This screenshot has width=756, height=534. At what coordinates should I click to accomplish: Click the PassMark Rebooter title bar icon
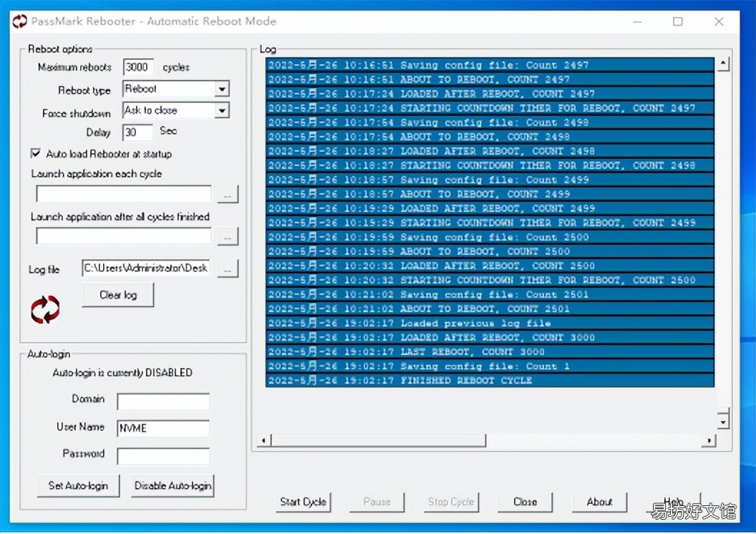point(19,21)
